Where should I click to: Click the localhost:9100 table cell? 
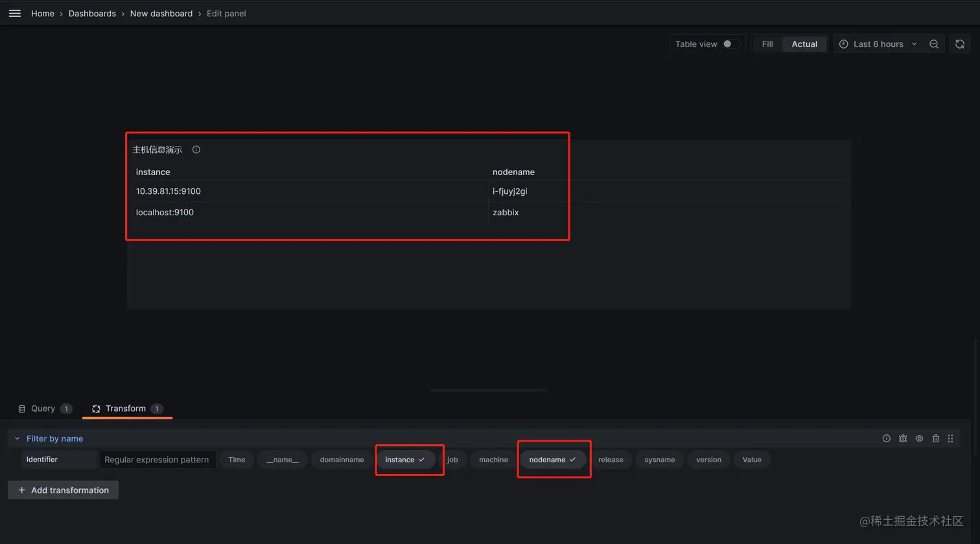click(165, 212)
